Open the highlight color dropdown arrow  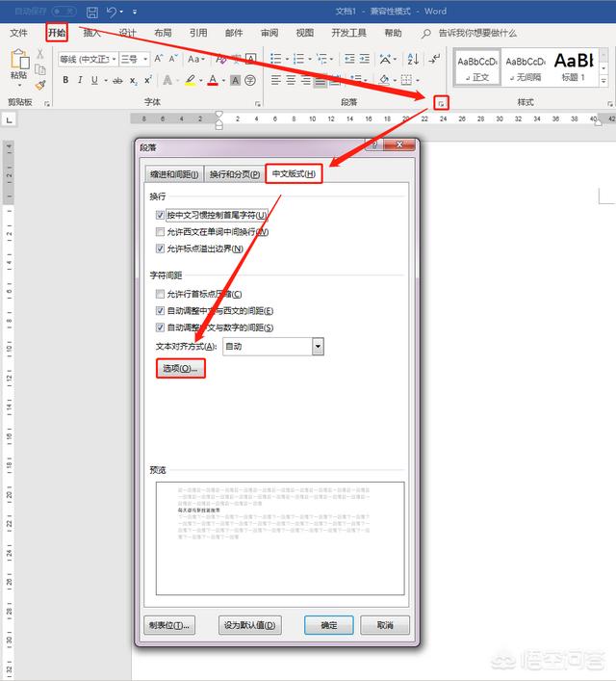(x=200, y=81)
